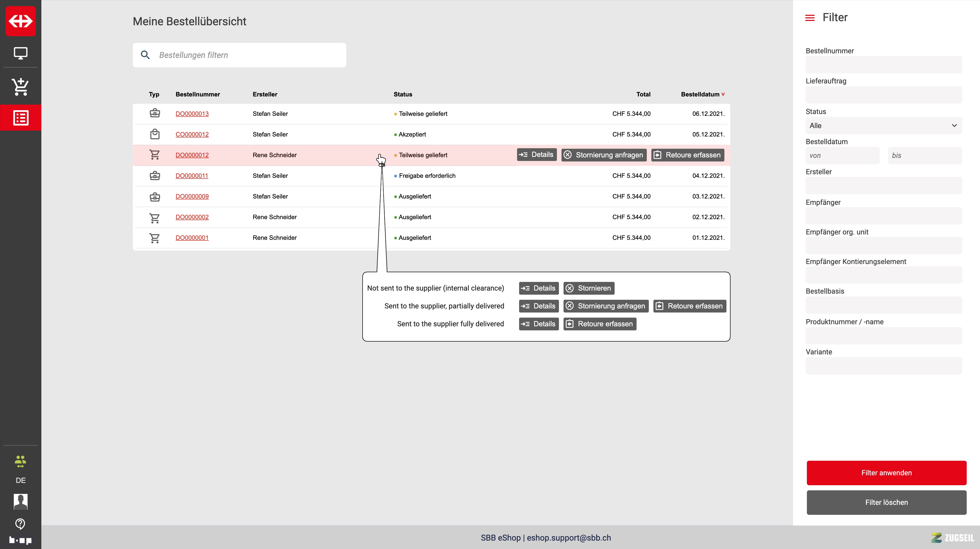Open the monitor dashboard sidebar icon
This screenshot has height=549, width=980.
click(20, 53)
